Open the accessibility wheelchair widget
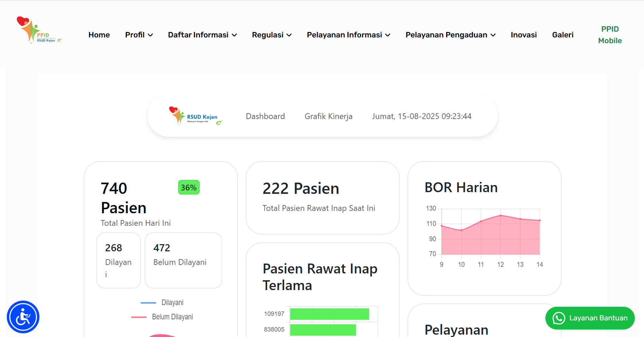 click(x=23, y=317)
